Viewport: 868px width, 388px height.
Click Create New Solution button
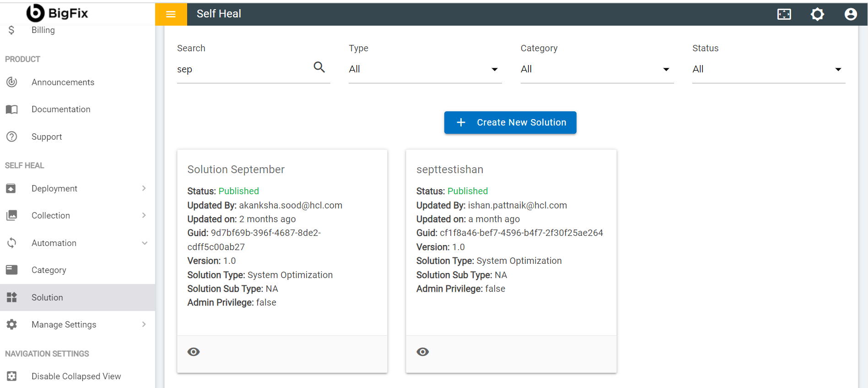510,122
